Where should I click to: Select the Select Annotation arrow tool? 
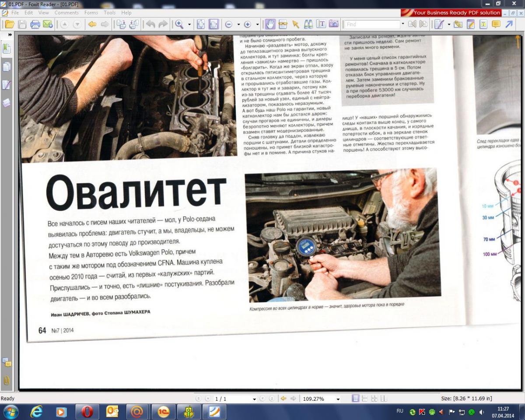pos(295,24)
